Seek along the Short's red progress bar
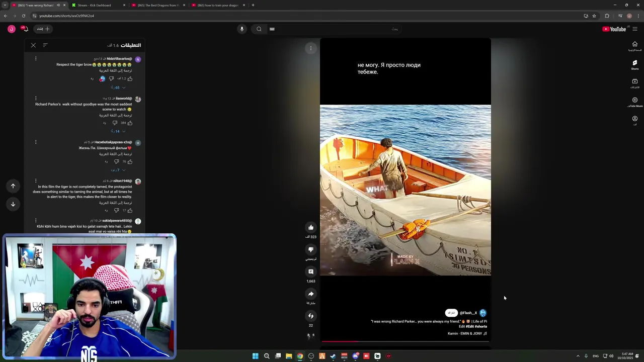The width and height of the screenshot is (644, 362). [405, 341]
